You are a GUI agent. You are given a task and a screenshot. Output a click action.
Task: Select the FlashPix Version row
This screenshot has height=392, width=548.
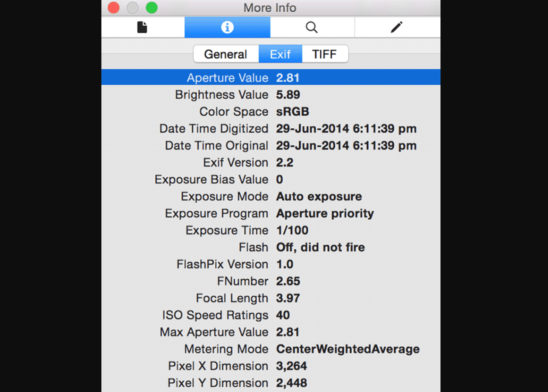(271, 264)
